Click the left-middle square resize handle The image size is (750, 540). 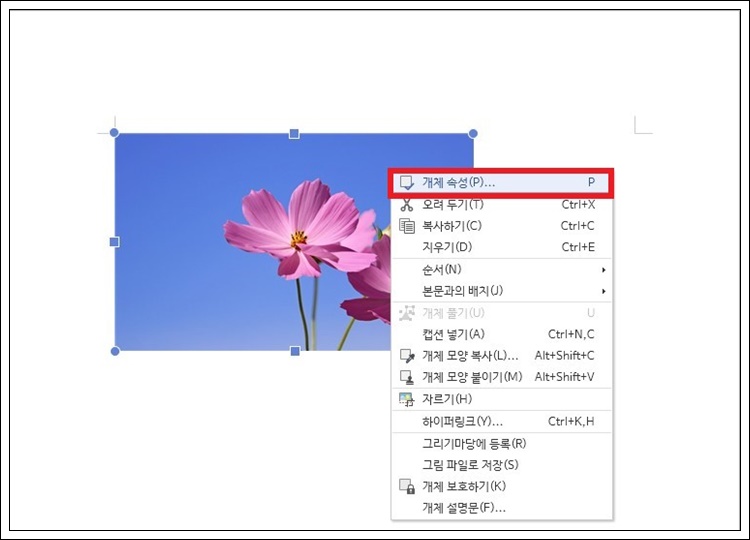pos(114,242)
